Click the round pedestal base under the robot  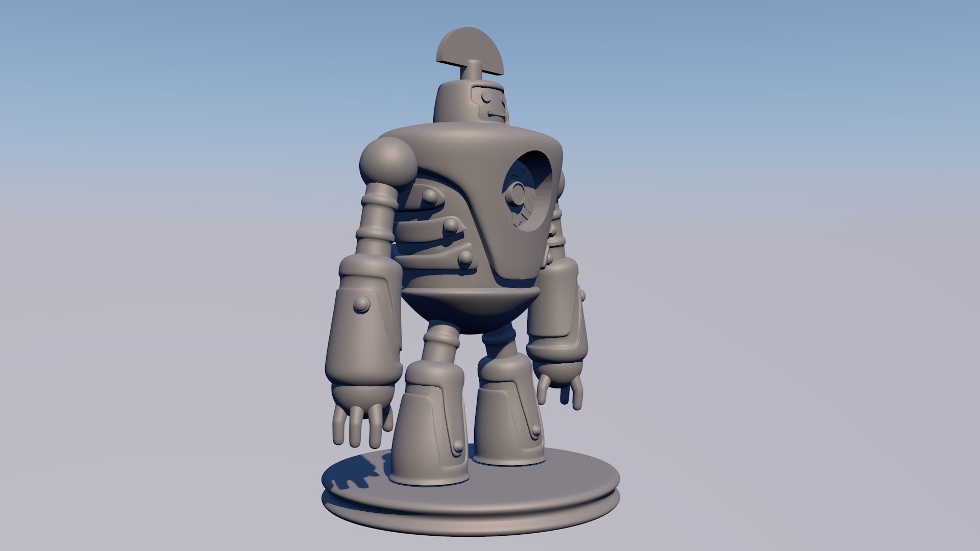click(470, 490)
